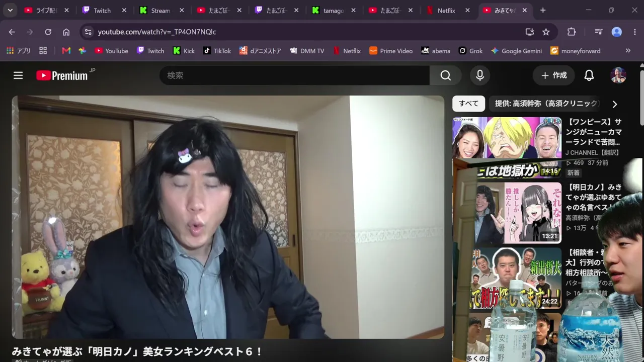Open the new tab plus button
Image resolution: width=644 pixels, height=362 pixels.
pyautogui.click(x=542, y=10)
